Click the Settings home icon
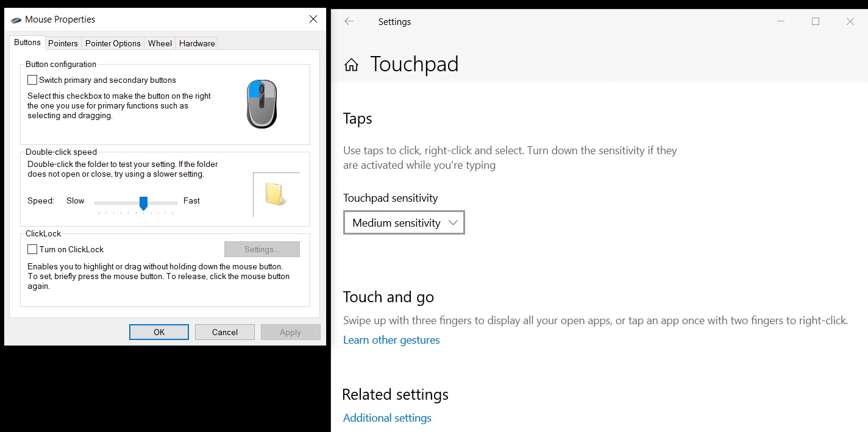The width and height of the screenshot is (868, 432). click(x=351, y=65)
